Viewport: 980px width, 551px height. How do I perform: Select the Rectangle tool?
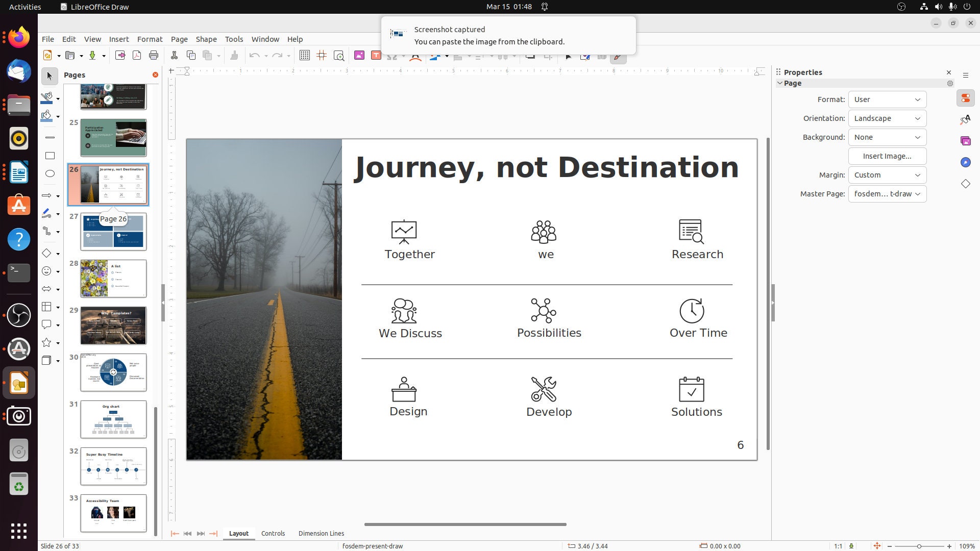[50, 155]
